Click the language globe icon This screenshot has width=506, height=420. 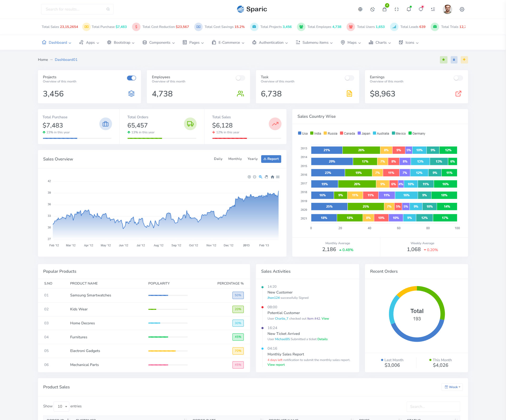[x=360, y=9]
